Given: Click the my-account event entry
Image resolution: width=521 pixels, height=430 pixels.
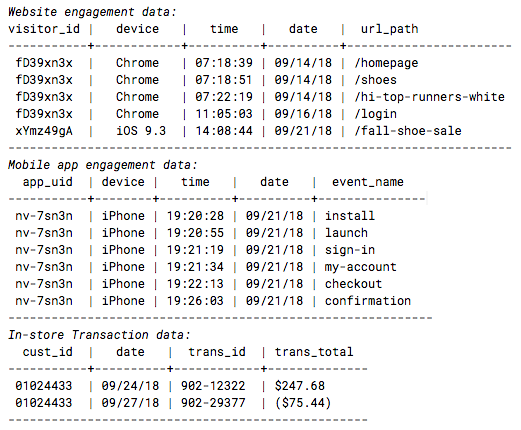Looking at the screenshot, I should pyautogui.click(x=361, y=267).
